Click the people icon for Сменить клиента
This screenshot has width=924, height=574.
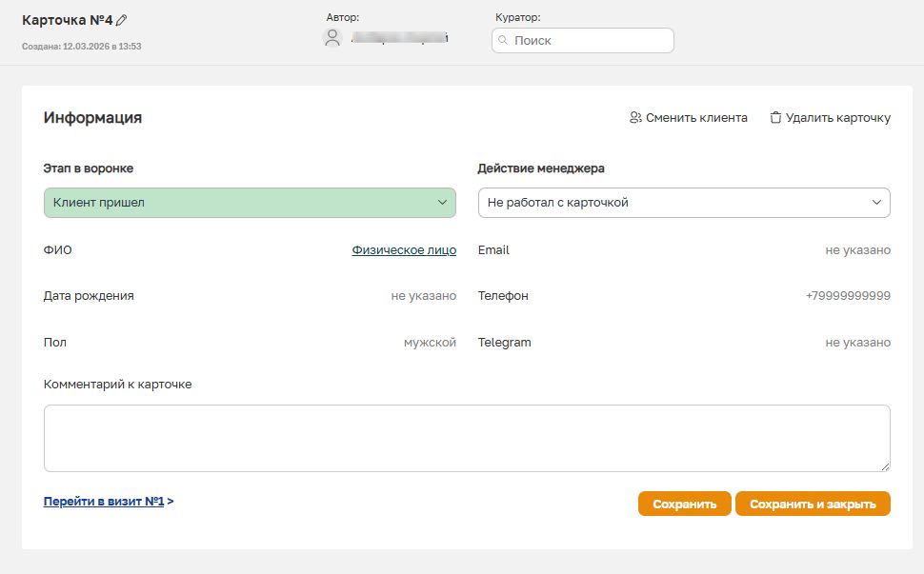[635, 118]
